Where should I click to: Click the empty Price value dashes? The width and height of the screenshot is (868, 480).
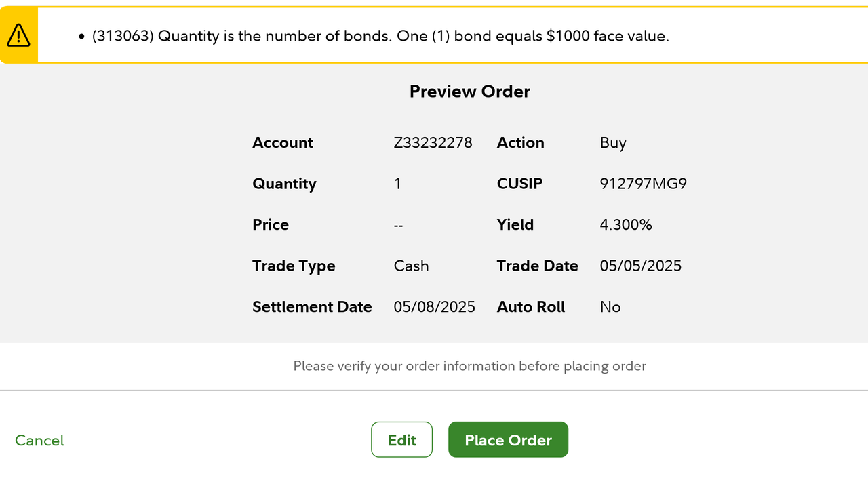tap(398, 225)
